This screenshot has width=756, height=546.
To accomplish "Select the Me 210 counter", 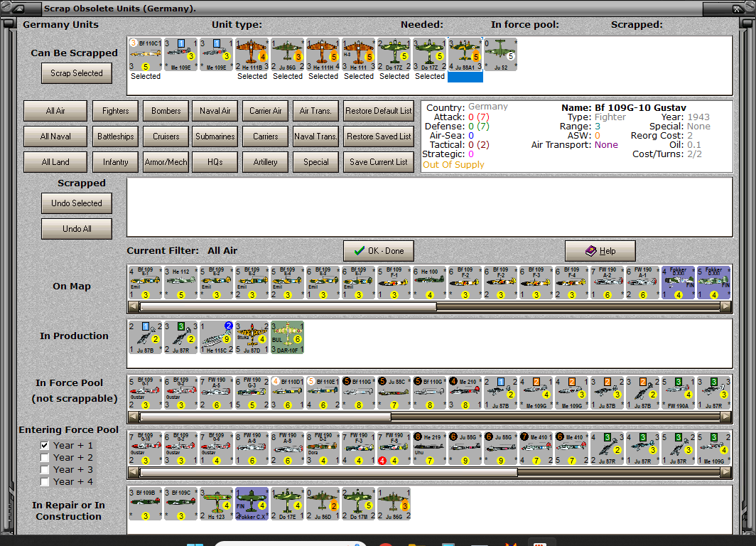I will [x=465, y=393].
